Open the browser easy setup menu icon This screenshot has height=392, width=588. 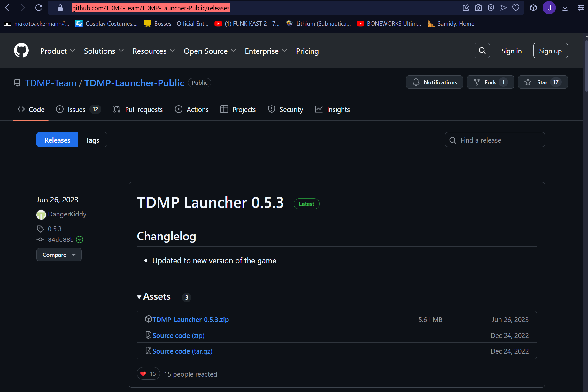[581, 8]
